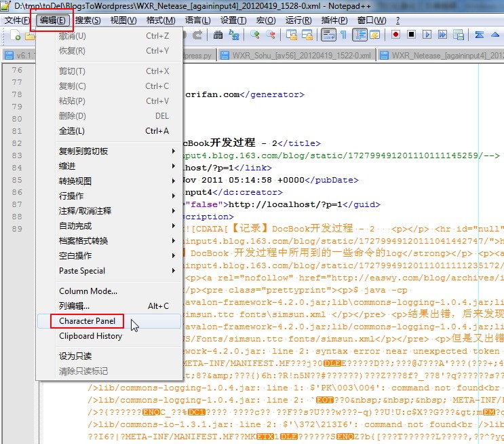
Task: Click the Zoom In magnifier icon
Action: (x=256, y=35)
